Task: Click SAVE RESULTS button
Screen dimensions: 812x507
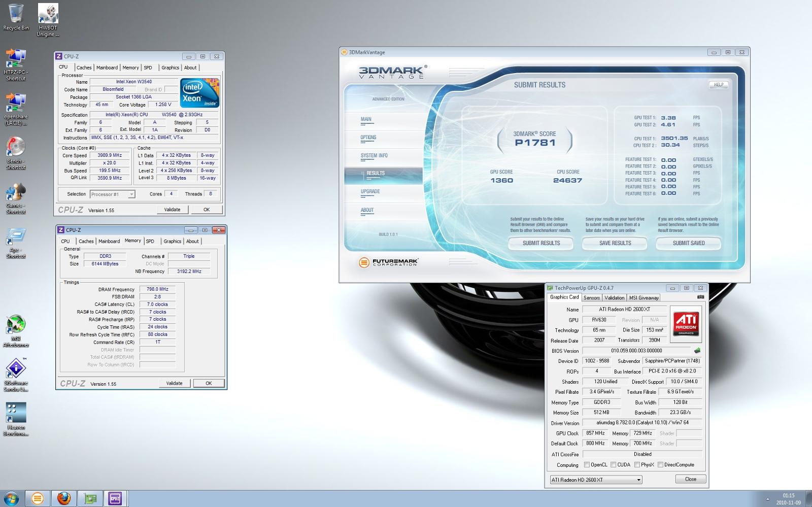Action: coord(615,243)
